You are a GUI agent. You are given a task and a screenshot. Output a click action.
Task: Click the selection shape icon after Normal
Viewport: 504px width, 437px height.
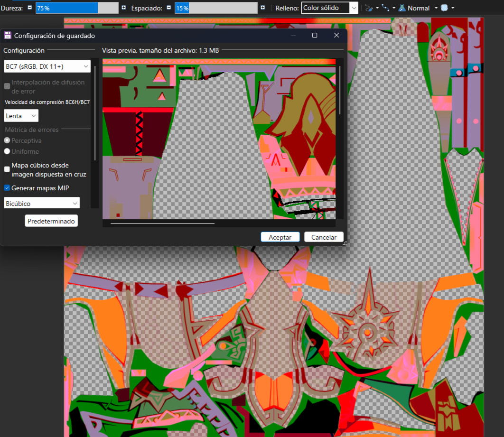click(445, 8)
